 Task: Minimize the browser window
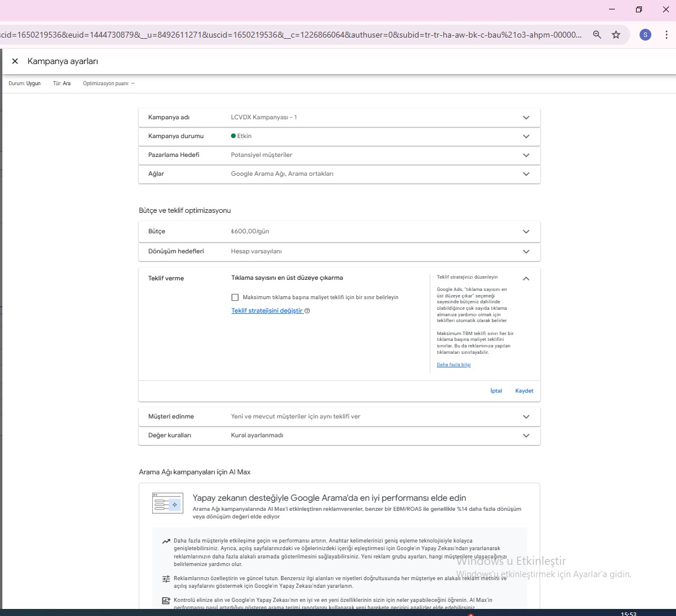coord(612,9)
